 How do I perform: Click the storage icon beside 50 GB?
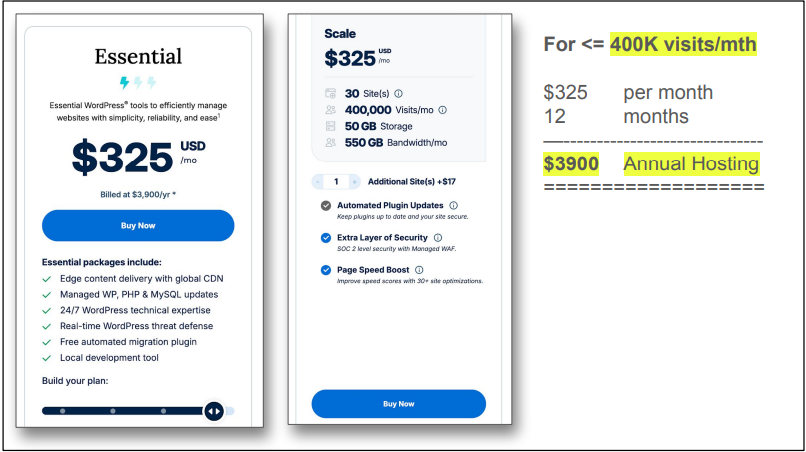pyautogui.click(x=330, y=126)
